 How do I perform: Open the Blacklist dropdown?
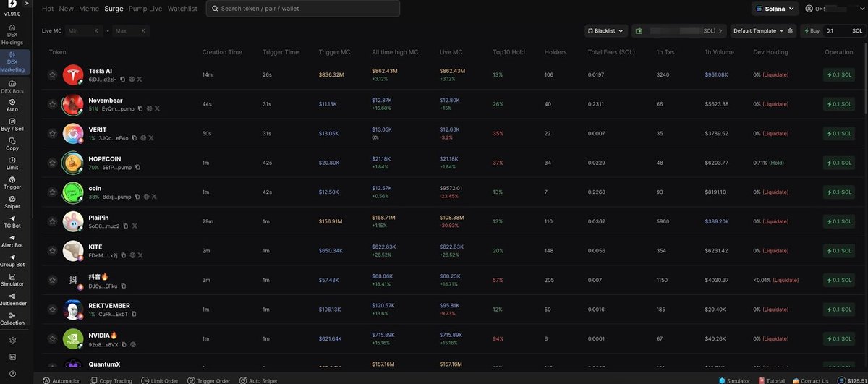pyautogui.click(x=605, y=31)
